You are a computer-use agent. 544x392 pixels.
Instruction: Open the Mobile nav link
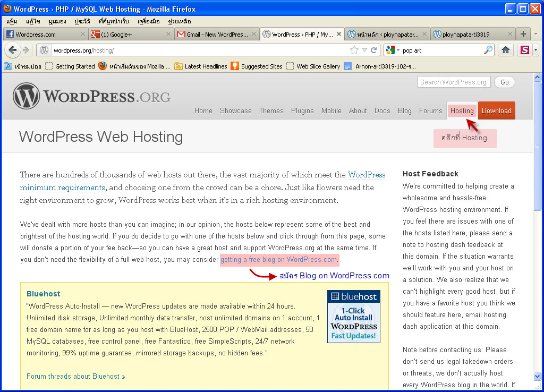pos(331,110)
